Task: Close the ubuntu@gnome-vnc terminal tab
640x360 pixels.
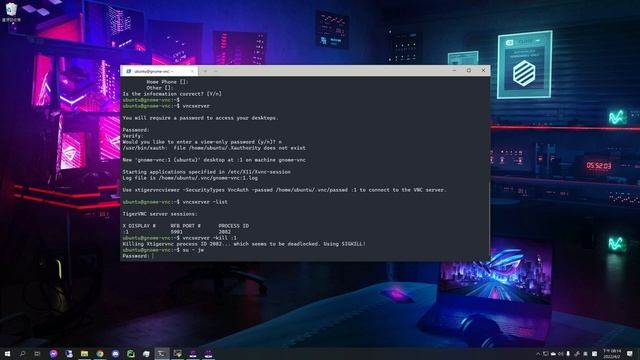Action: click(192, 71)
